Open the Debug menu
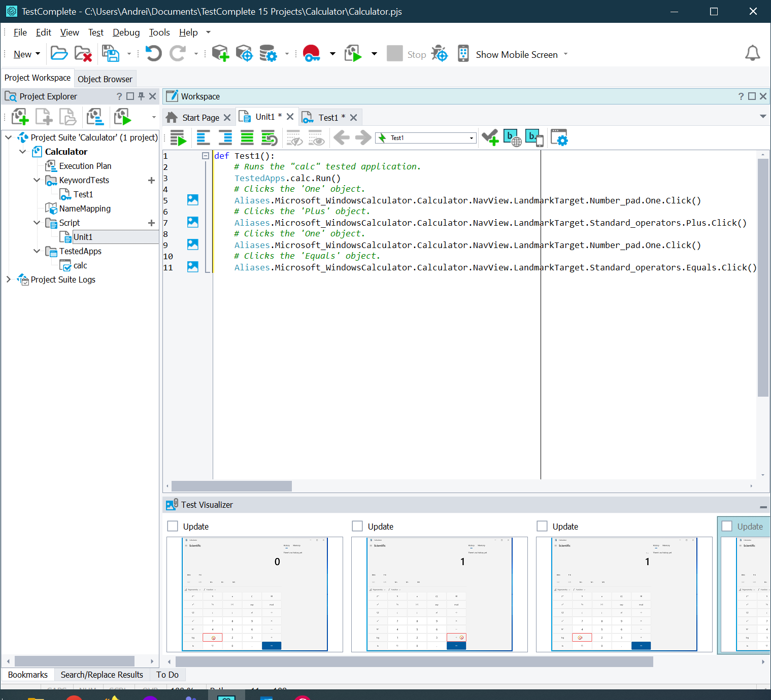The width and height of the screenshot is (771, 700). click(x=126, y=32)
